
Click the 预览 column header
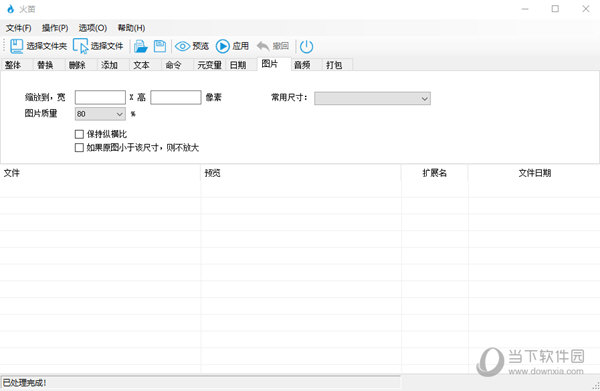(x=301, y=173)
